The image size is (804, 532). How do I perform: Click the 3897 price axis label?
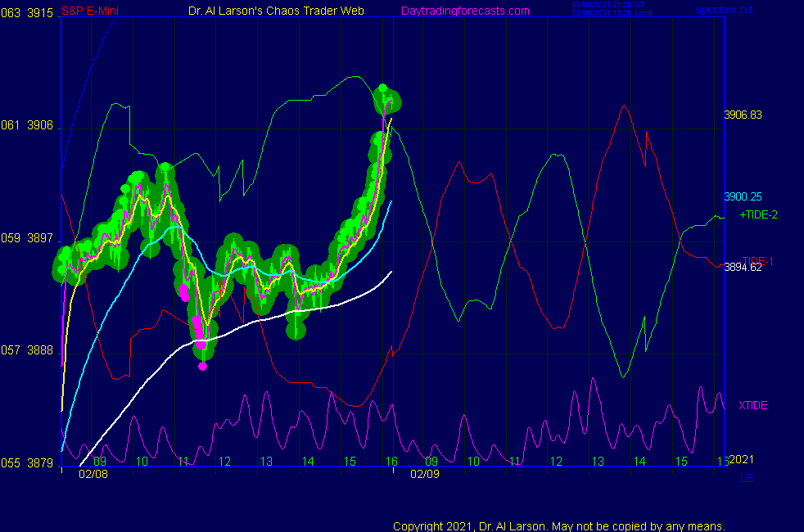41,238
